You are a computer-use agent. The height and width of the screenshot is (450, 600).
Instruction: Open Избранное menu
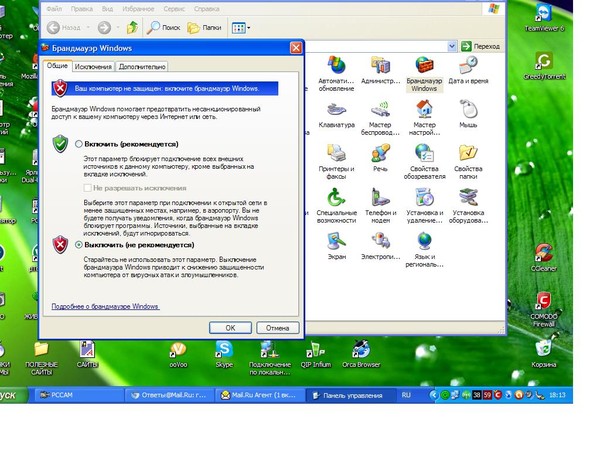click(x=138, y=8)
